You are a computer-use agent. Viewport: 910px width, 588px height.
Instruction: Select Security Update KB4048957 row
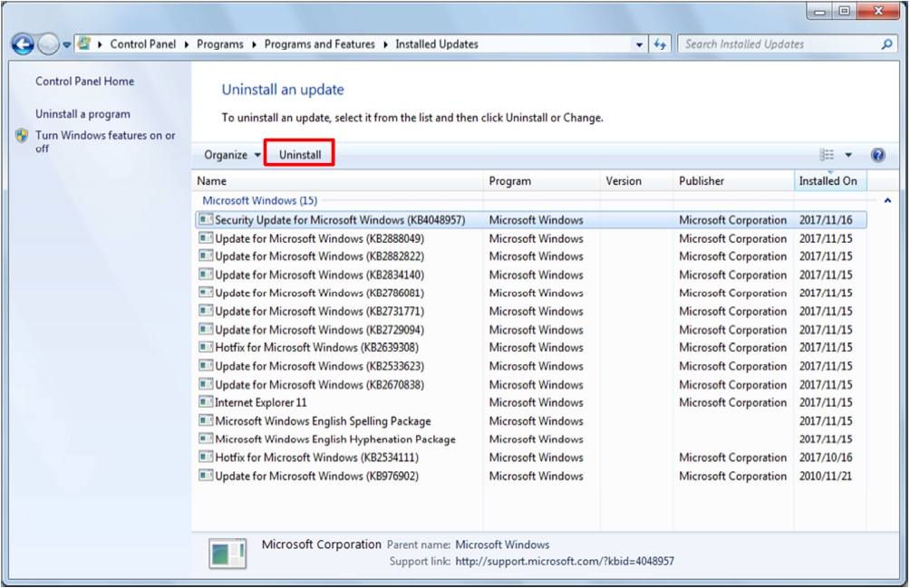(x=531, y=220)
